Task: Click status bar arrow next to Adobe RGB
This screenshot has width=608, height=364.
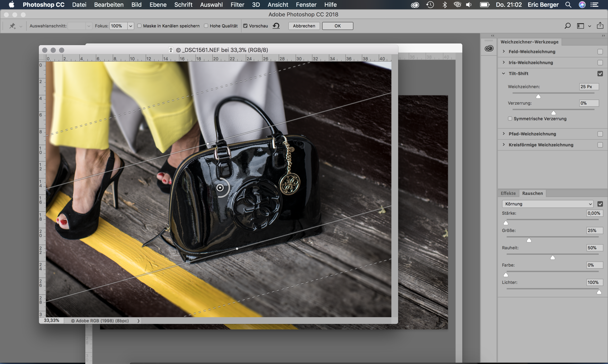Action: pos(138,321)
